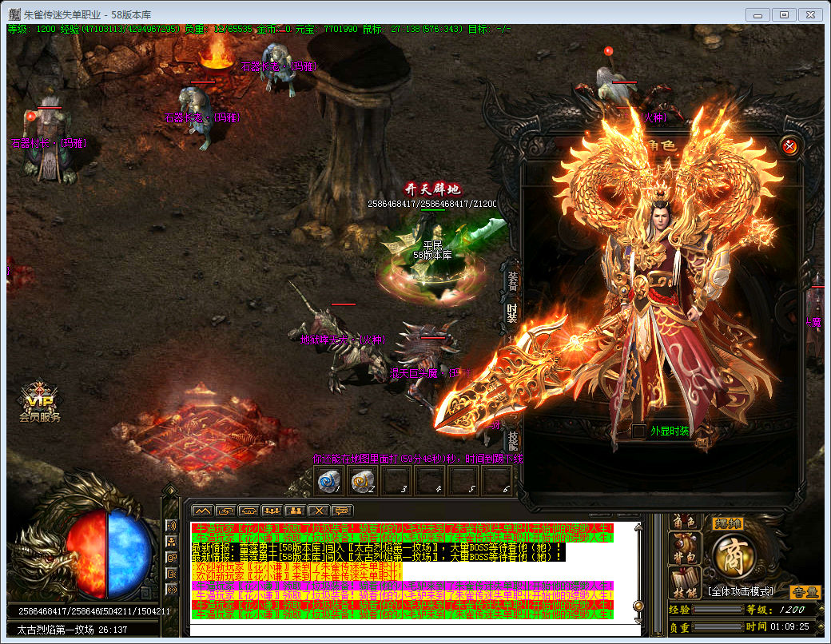Click the chat log scrollbar thumb
The width and height of the screenshot is (831, 644).
638,606
